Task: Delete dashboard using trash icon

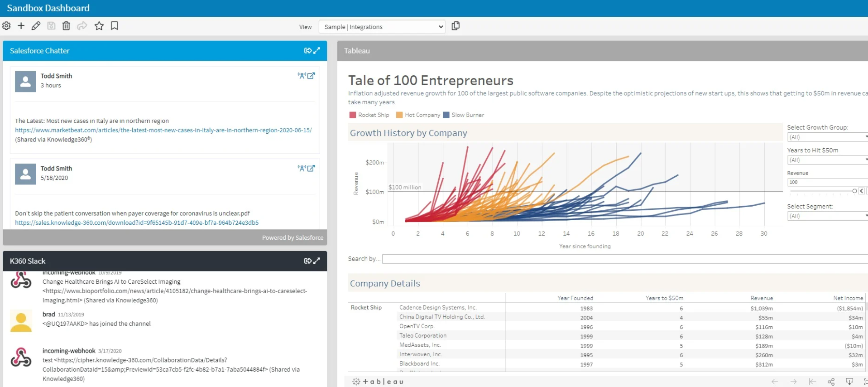Action: tap(66, 26)
